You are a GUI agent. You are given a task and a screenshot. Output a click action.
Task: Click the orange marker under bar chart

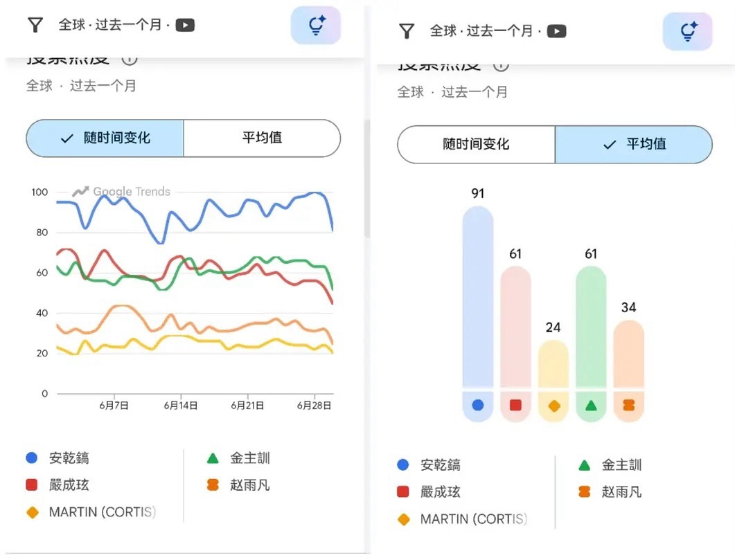coord(628,405)
